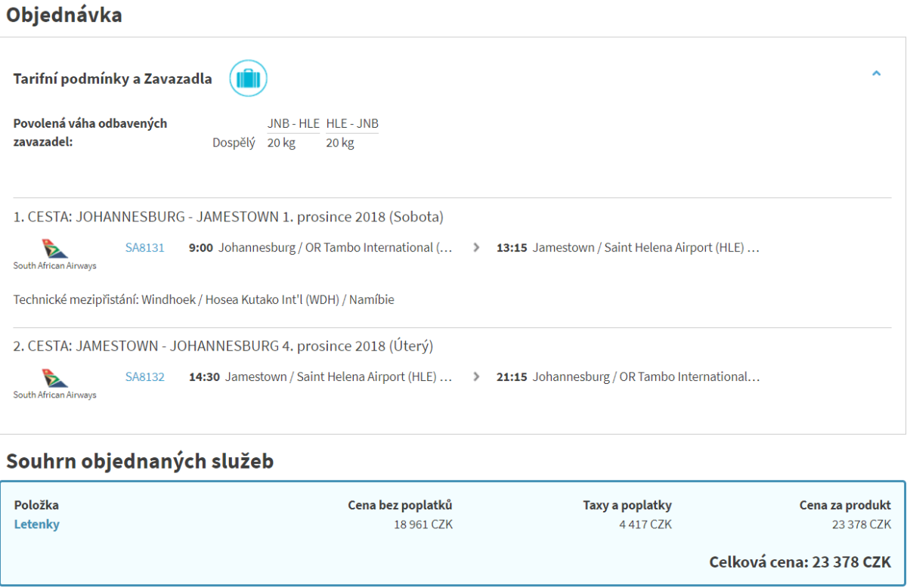Open the Letenky item link
This screenshot has height=588, width=907.
(x=36, y=525)
